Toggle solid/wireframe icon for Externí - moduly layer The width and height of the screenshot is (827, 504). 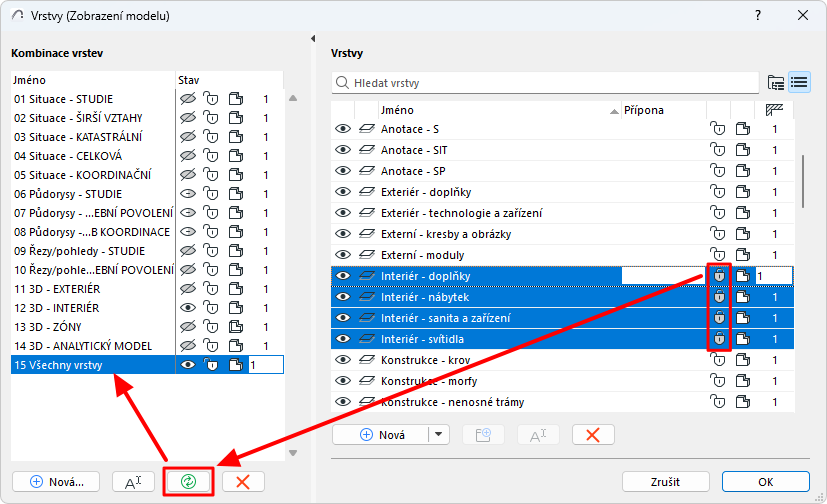[x=743, y=255]
